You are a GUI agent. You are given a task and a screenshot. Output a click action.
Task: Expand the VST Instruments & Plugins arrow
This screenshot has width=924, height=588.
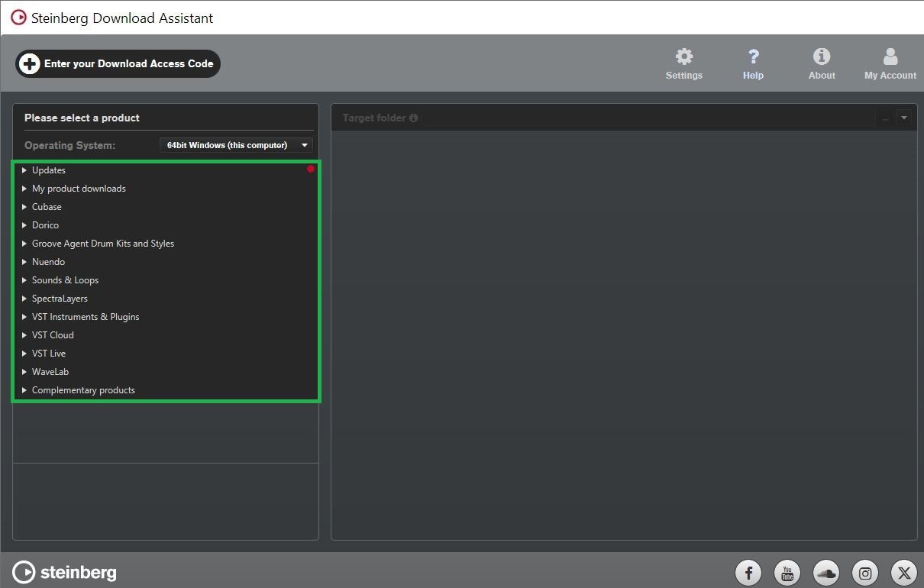(24, 317)
